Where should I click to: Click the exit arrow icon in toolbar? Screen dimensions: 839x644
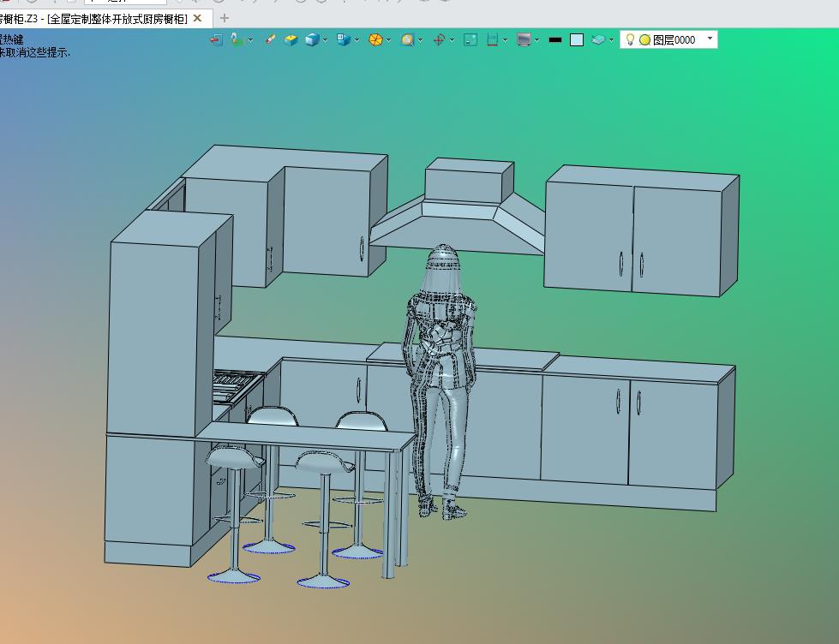pyautogui.click(x=216, y=40)
